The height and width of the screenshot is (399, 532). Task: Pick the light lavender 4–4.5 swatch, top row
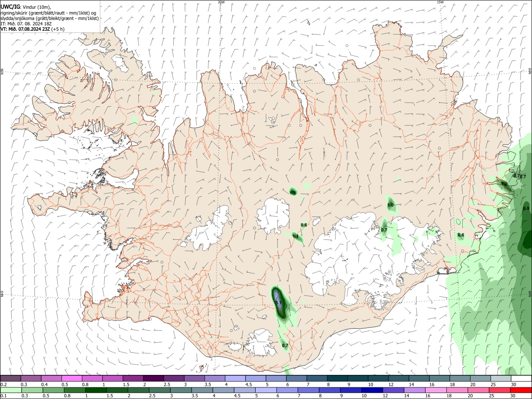click(235, 379)
